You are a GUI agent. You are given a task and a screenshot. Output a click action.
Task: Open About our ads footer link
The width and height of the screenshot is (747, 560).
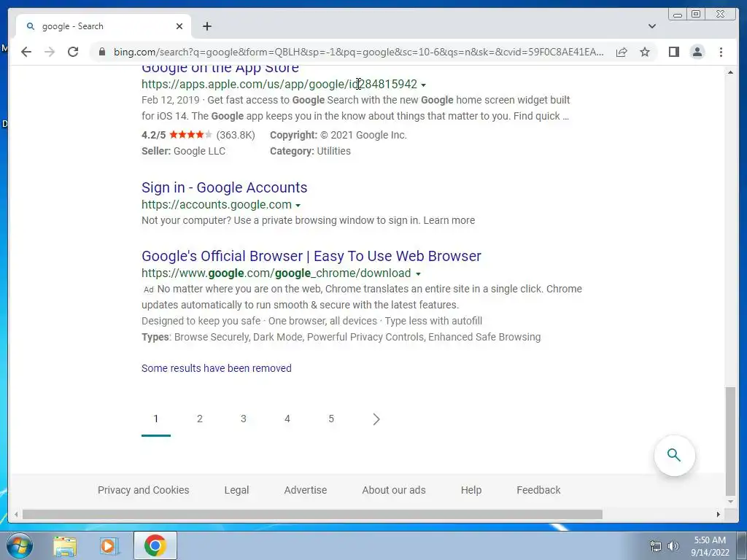tap(393, 490)
